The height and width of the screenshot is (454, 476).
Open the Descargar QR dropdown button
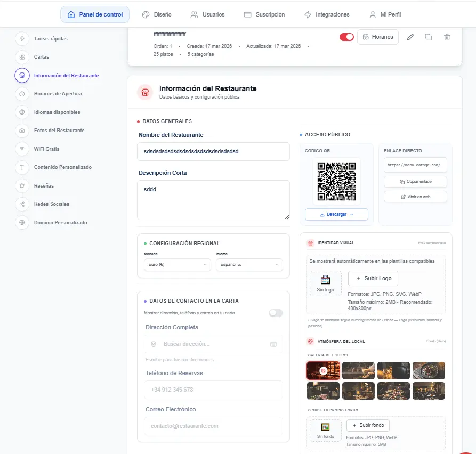tap(336, 214)
